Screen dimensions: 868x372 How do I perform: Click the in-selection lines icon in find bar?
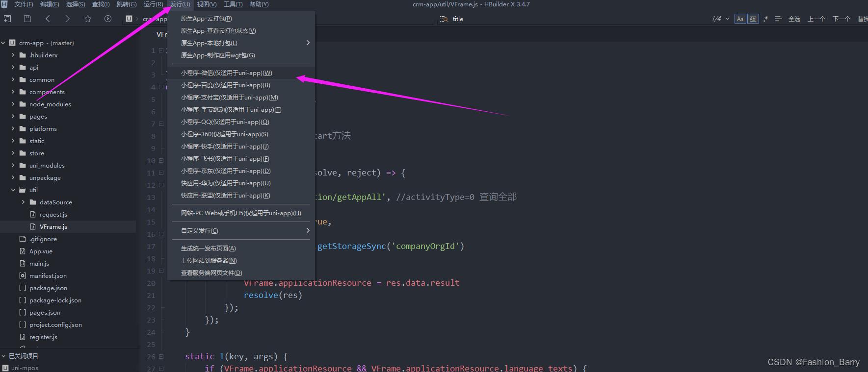coord(778,19)
